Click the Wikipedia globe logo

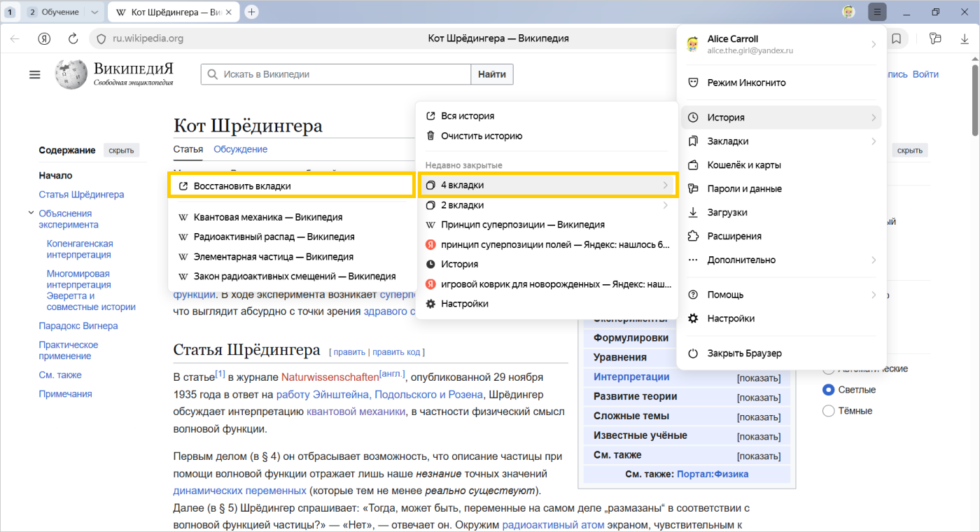point(72,76)
